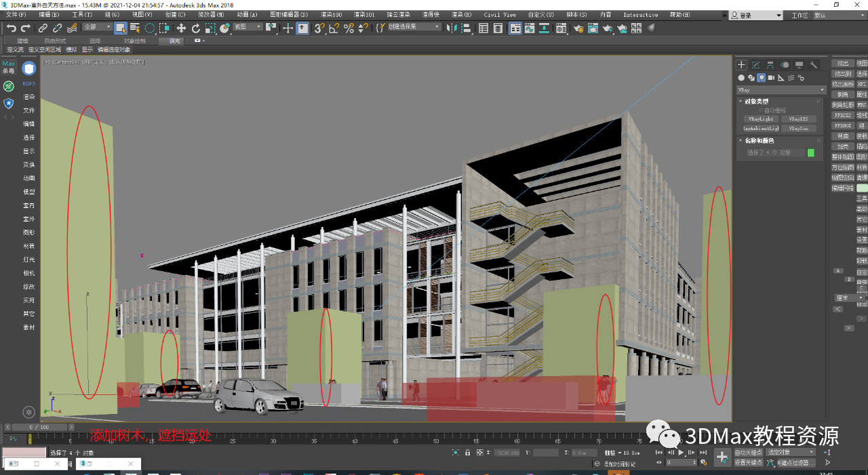Image resolution: width=868 pixels, height=475 pixels.
Task: Open the Display command panel tab
Action: click(800, 65)
